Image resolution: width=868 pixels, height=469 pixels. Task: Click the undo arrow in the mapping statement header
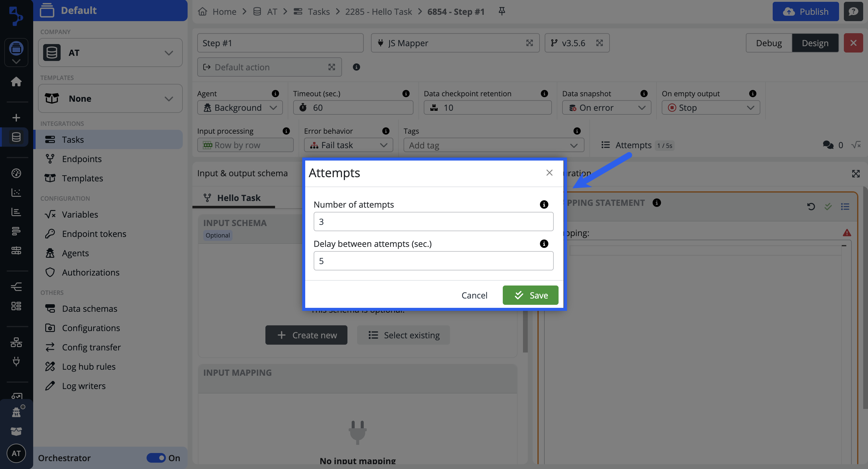pos(811,206)
